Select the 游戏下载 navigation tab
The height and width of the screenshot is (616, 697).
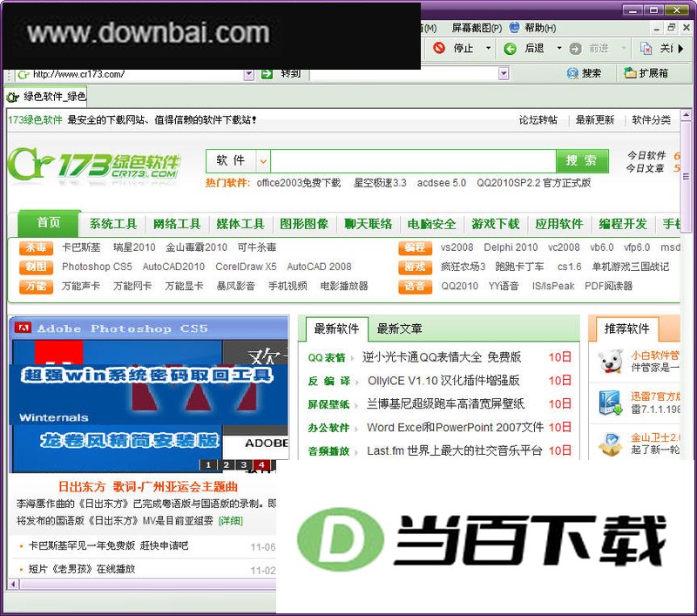495,224
